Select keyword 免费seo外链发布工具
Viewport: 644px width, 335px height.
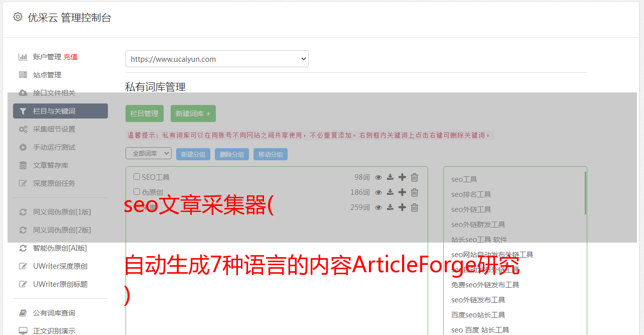click(x=485, y=285)
